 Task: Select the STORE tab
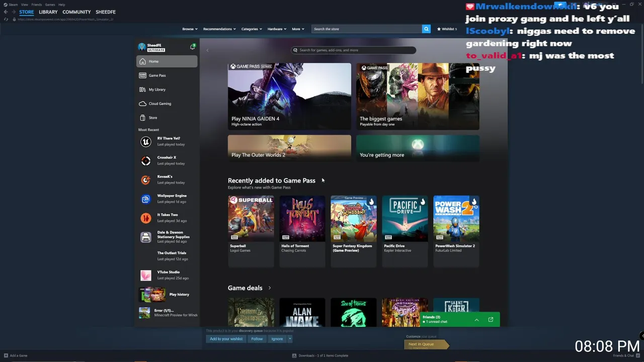coord(27,12)
